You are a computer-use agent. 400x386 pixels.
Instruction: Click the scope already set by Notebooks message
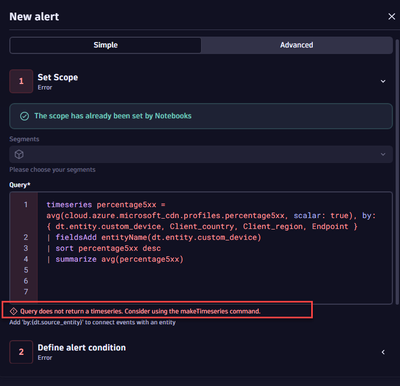coord(113,116)
